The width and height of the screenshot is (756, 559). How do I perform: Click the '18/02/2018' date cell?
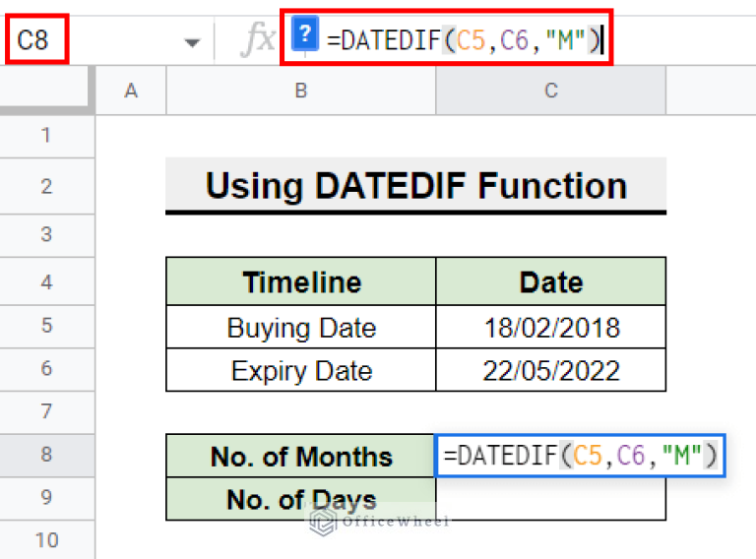pyautogui.click(x=551, y=327)
